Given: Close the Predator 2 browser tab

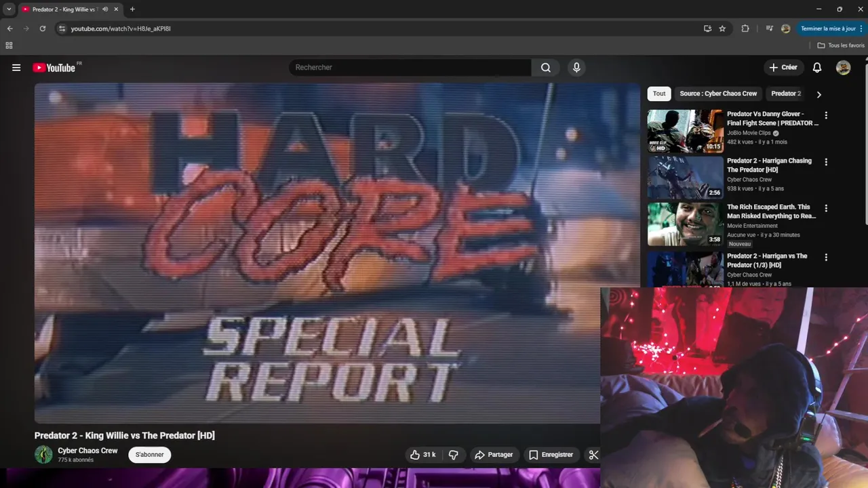Looking at the screenshot, I should (116, 9).
